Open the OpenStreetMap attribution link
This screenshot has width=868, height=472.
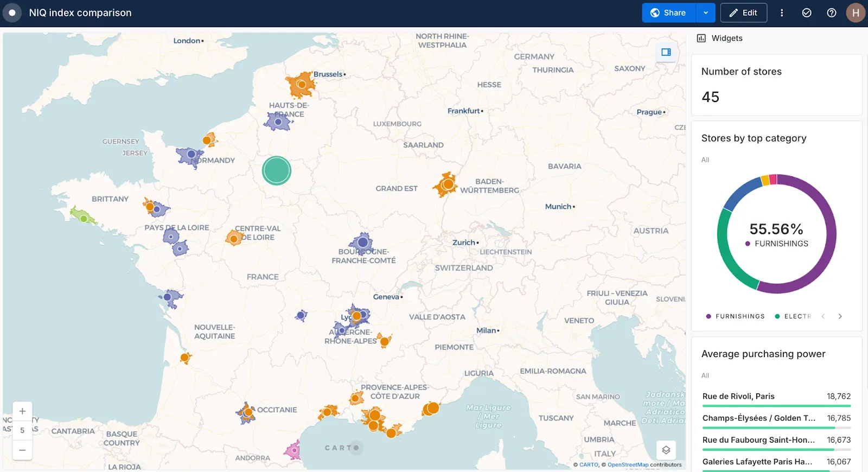(x=628, y=465)
